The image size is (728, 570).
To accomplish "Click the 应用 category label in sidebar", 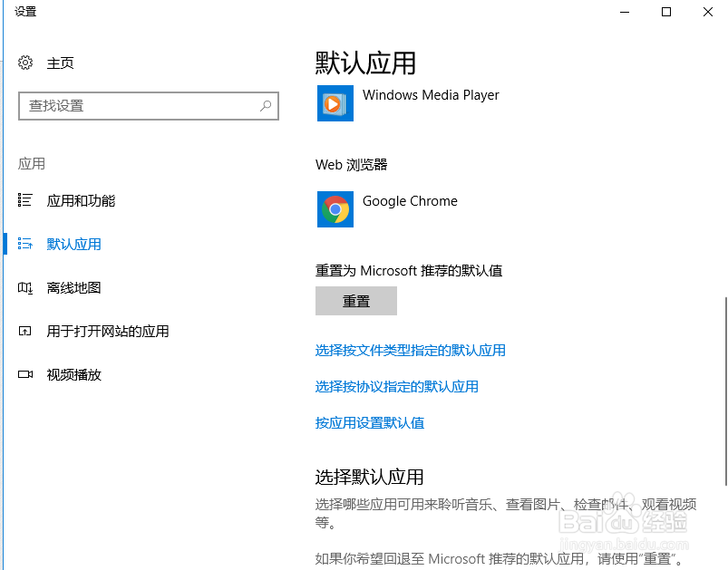I will click(x=32, y=163).
